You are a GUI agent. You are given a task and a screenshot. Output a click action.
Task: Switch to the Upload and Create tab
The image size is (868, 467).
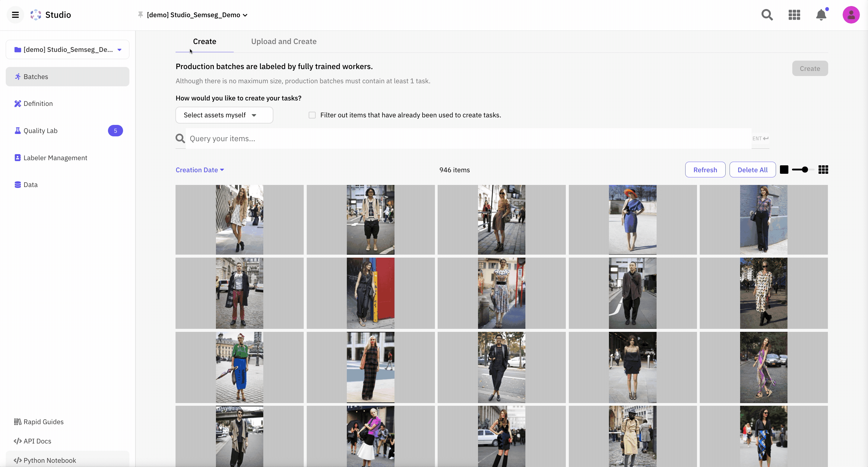pyautogui.click(x=284, y=41)
